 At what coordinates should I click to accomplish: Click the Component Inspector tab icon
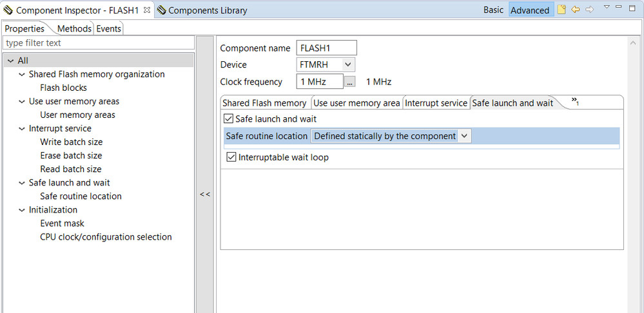point(8,10)
